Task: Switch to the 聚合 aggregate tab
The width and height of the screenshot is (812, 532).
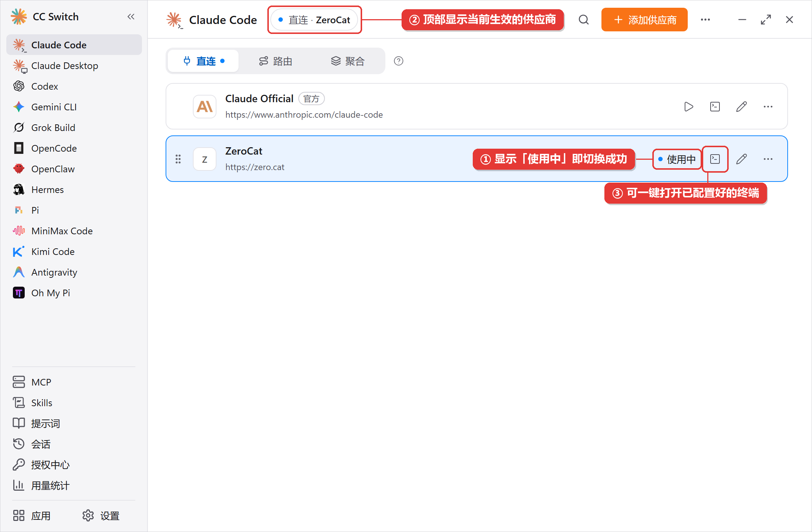Action: click(x=348, y=61)
